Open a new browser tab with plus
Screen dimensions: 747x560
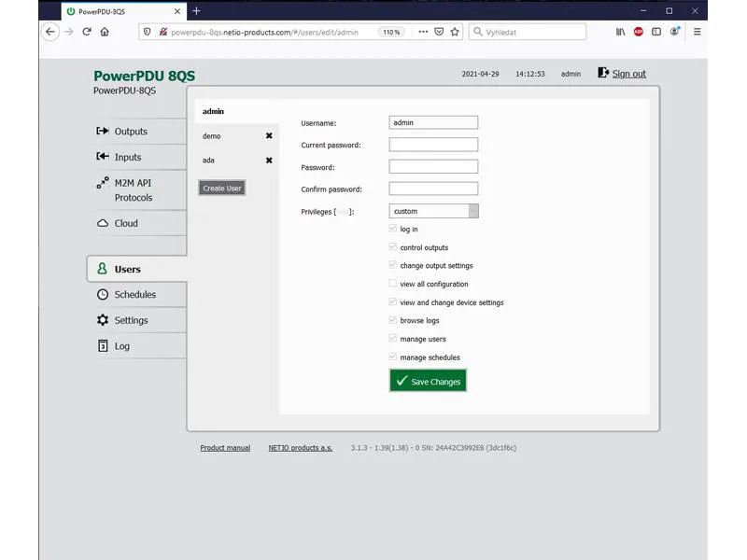coord(196,11)
